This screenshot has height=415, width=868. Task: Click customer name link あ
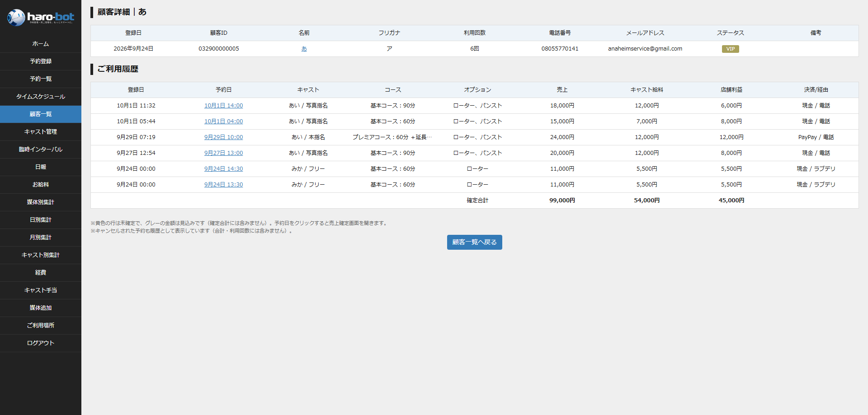[304, 49]
